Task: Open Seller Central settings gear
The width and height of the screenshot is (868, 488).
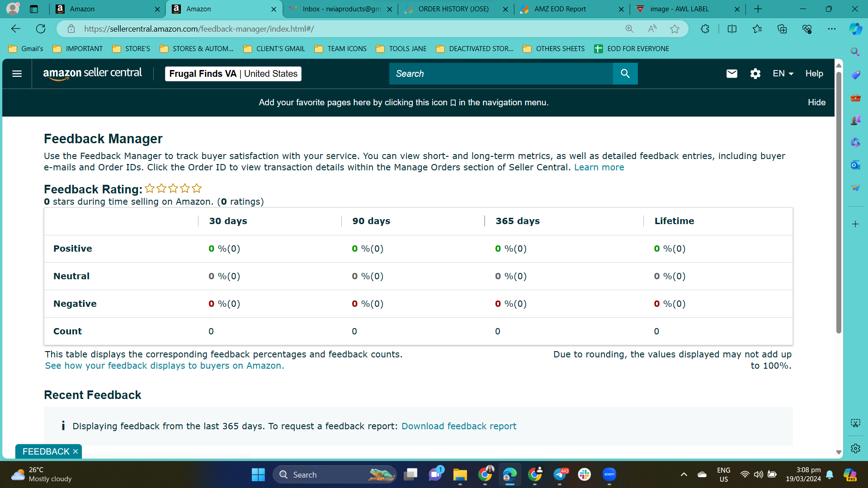Action: pos(755,74)
